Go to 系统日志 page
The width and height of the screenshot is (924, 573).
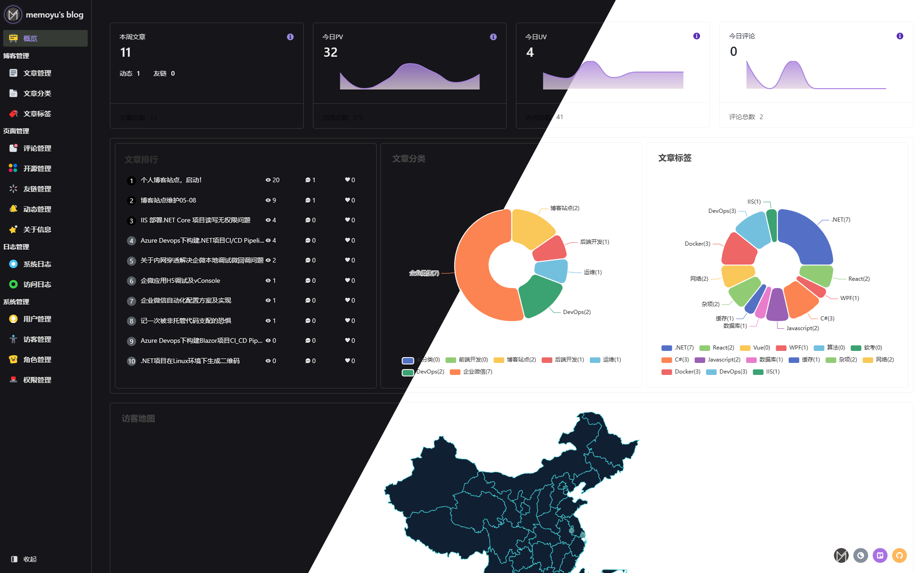pos(37,264)
